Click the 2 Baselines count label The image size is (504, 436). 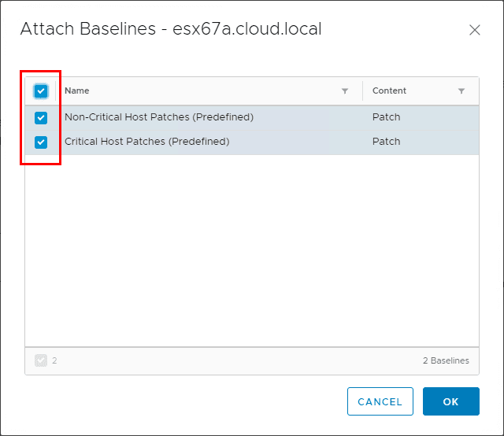coord(445,360)
